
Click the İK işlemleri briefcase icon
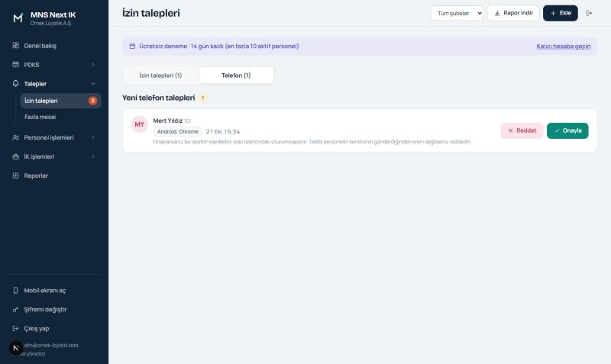15,156
